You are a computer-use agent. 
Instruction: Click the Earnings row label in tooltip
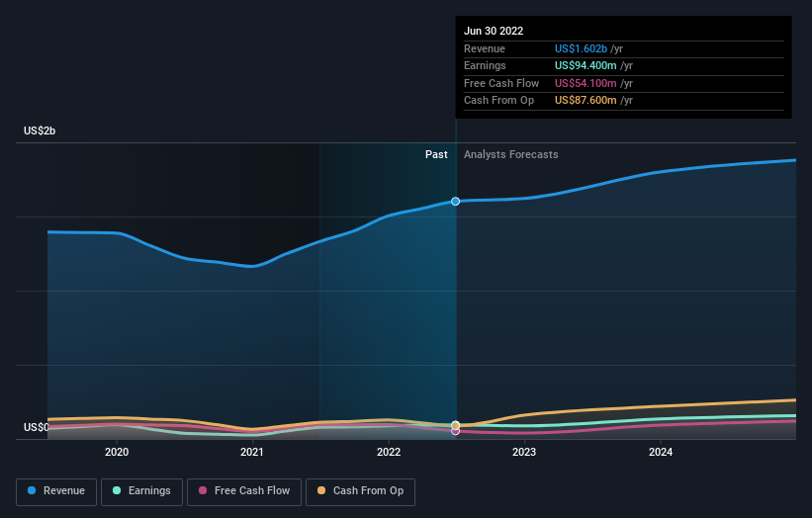pyautogui.click(x=485, y=65)
